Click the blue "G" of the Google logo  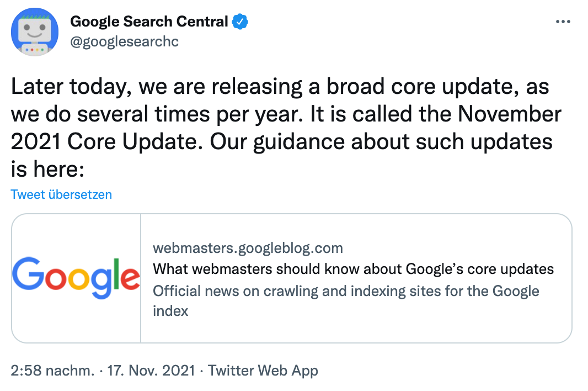[27, 275]
